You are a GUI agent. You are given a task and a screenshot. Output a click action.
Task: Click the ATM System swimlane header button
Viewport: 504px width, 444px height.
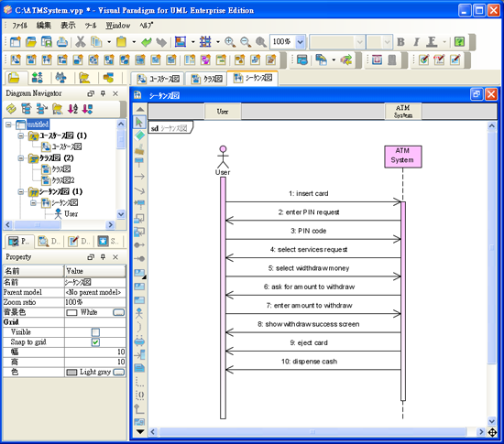403,112
